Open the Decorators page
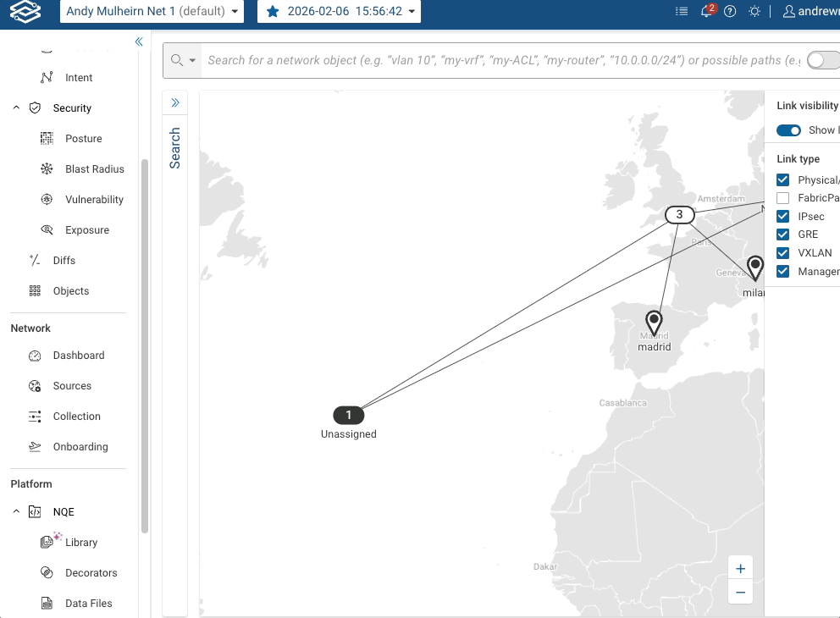 [91, 573]
